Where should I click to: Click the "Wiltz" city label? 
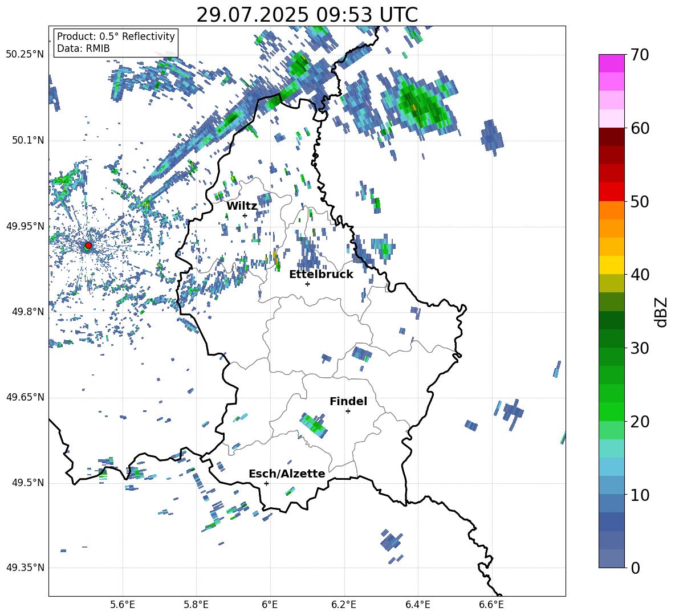pyautogui.click(x=242, y=206)
